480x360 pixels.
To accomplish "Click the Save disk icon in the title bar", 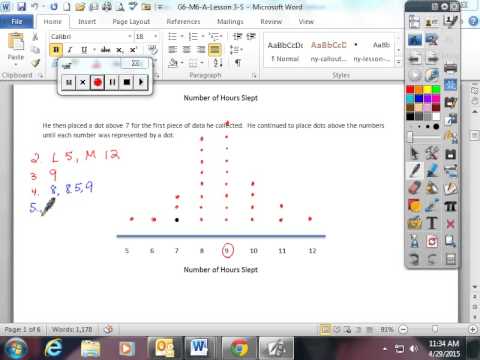I will (21, 7).
